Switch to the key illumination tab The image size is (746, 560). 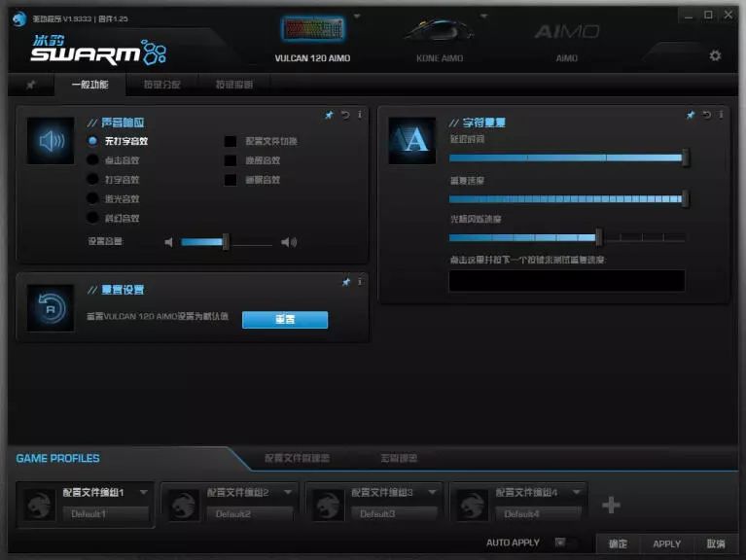click(x=234, y=85)
